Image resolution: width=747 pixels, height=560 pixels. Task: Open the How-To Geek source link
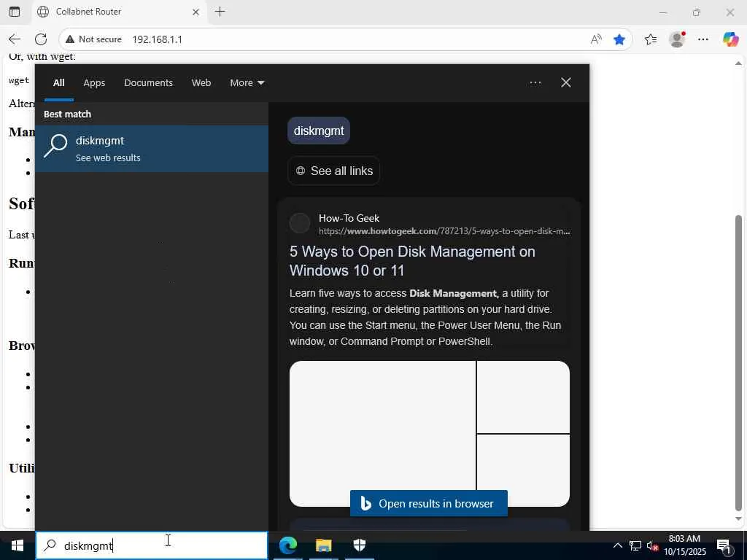(349, 218)
